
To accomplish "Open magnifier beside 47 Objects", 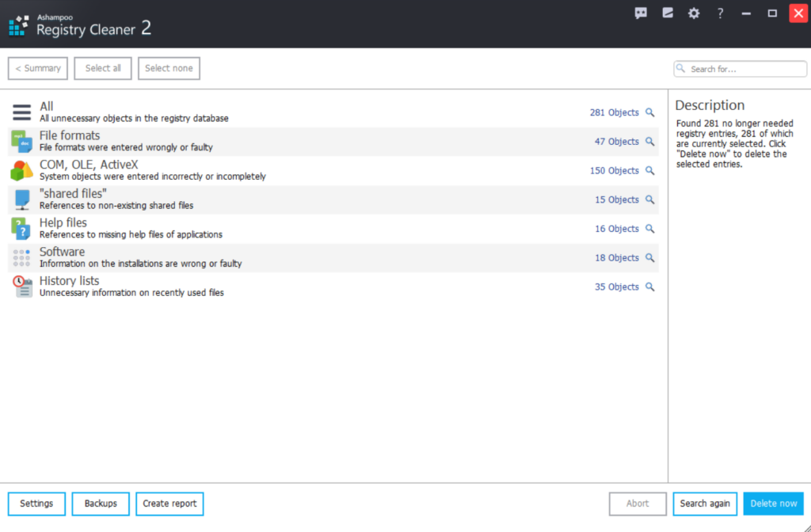I will 650,141.
